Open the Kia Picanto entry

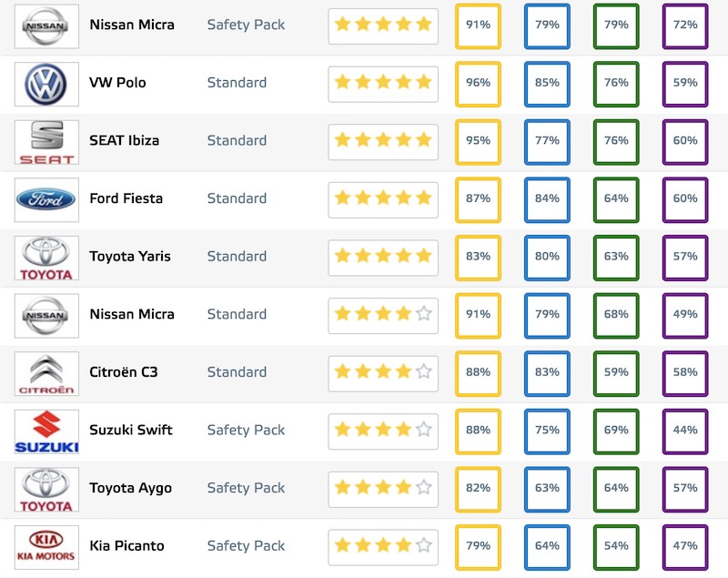pyautogui.click(x=126, y=545)
